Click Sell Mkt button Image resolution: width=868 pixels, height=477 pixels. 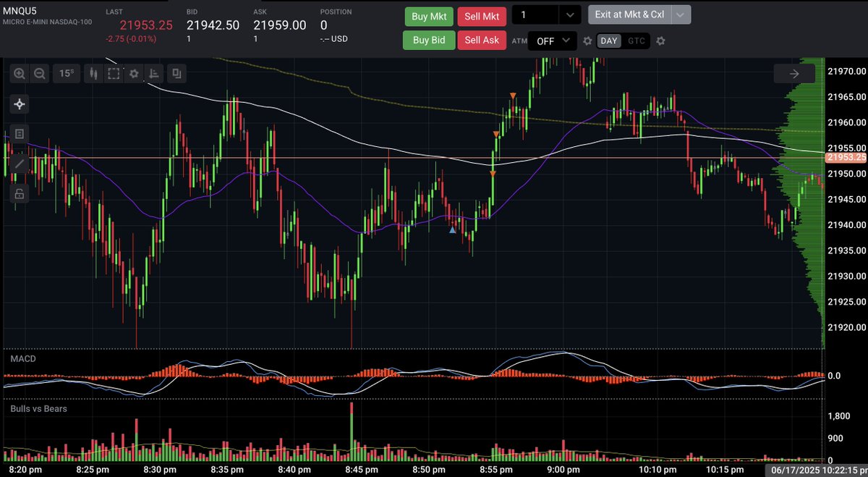(x=482, y=17)
